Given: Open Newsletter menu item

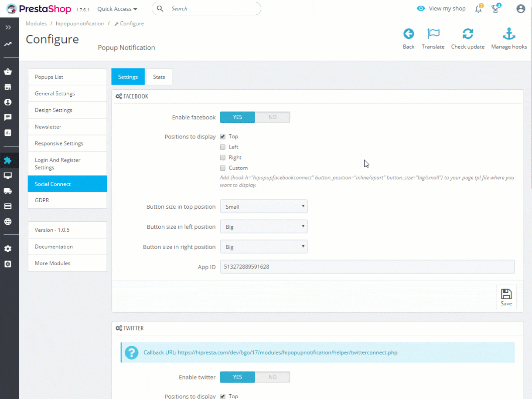Looking at the screenshot, I should click(68, 126).
